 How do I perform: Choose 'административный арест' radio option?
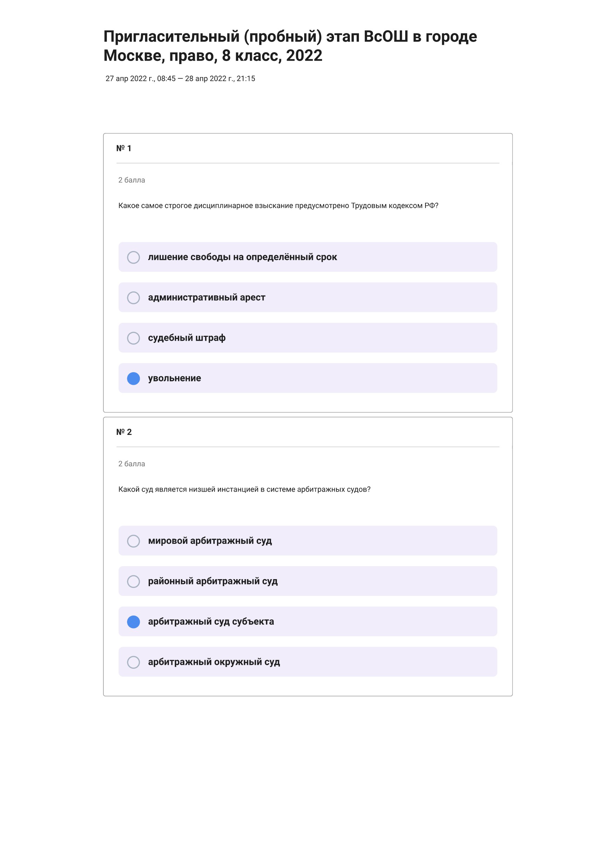pyautogui.click(x=133, y=298)
